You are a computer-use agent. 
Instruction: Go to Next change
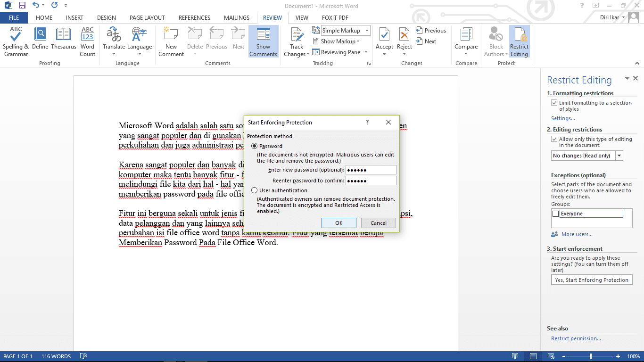click(426, 41)
